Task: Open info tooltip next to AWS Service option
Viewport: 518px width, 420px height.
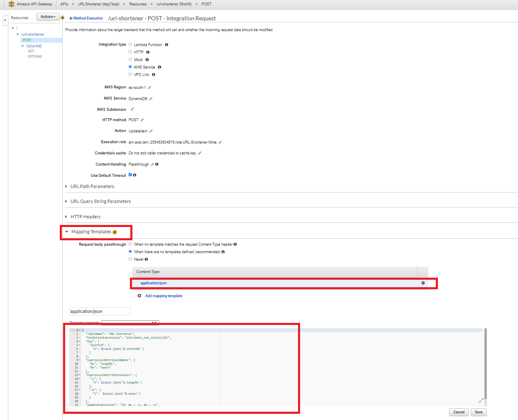Action: click(159, 67)
